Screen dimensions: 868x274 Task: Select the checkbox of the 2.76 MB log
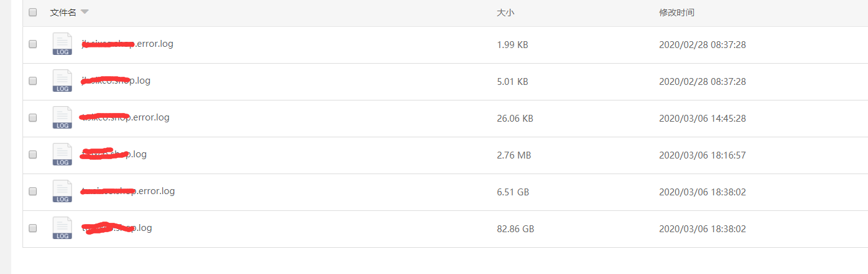(33, 154)
